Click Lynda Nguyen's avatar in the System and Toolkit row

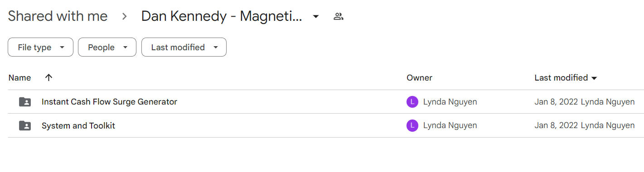coord(412,125)
